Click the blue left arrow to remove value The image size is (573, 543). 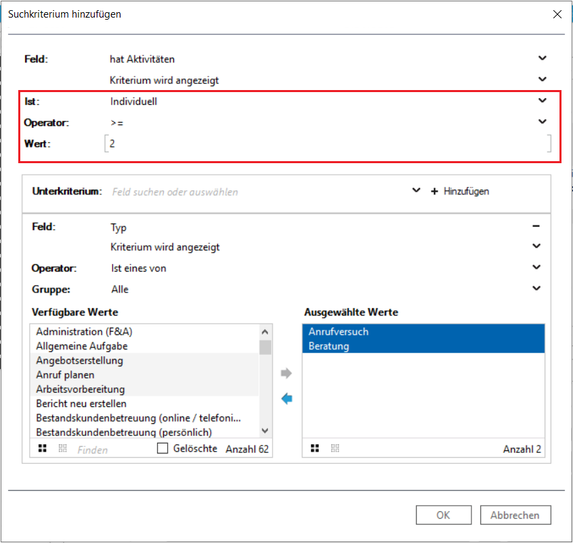[x=287, y=399]
